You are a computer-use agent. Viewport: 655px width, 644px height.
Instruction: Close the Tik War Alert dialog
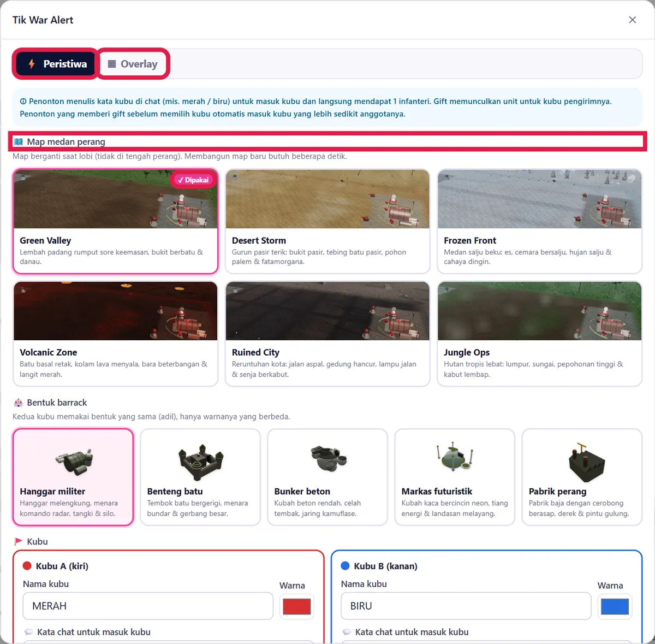pyautogui.click(x=633, y=20)
